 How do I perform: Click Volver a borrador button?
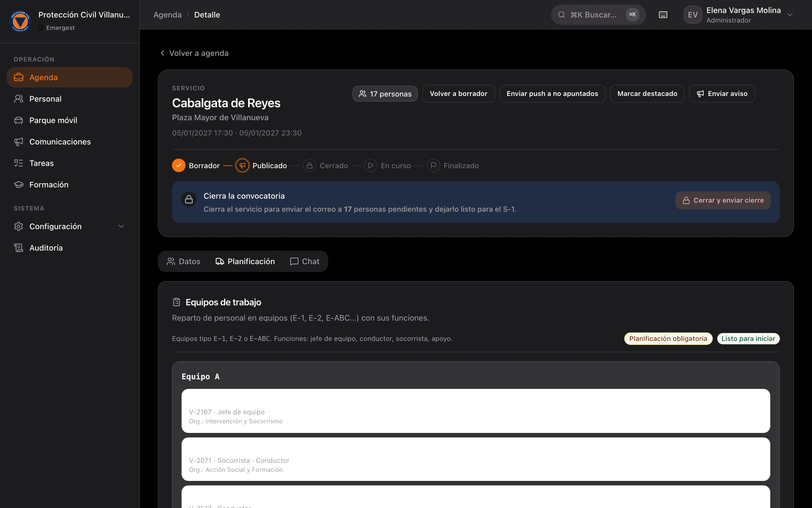pos(458,94)
